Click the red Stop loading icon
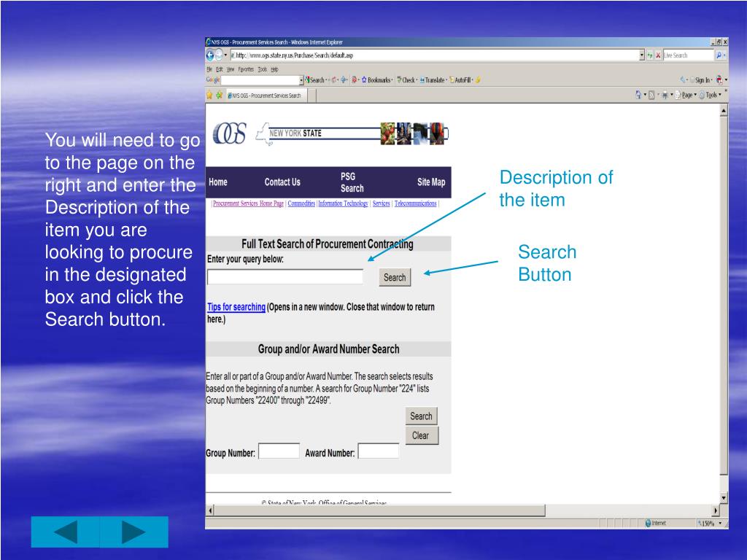 coord(658,55)
